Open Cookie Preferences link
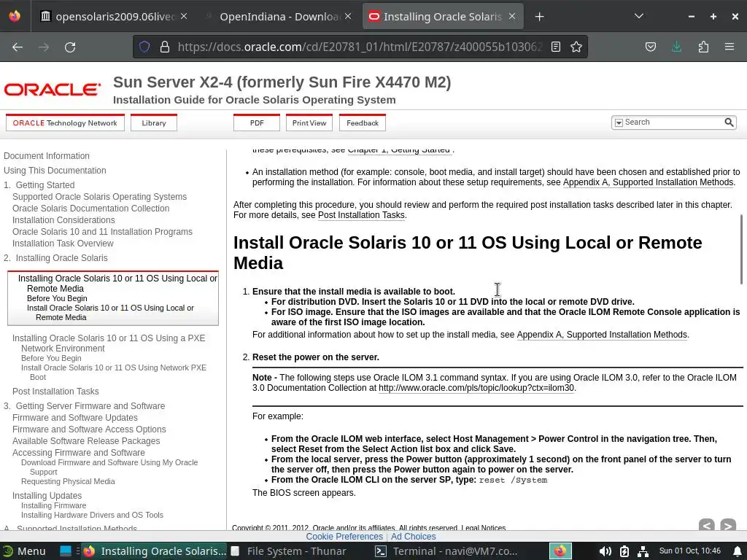747x560 pixels. pyautogui.click(x=344, y=536)
